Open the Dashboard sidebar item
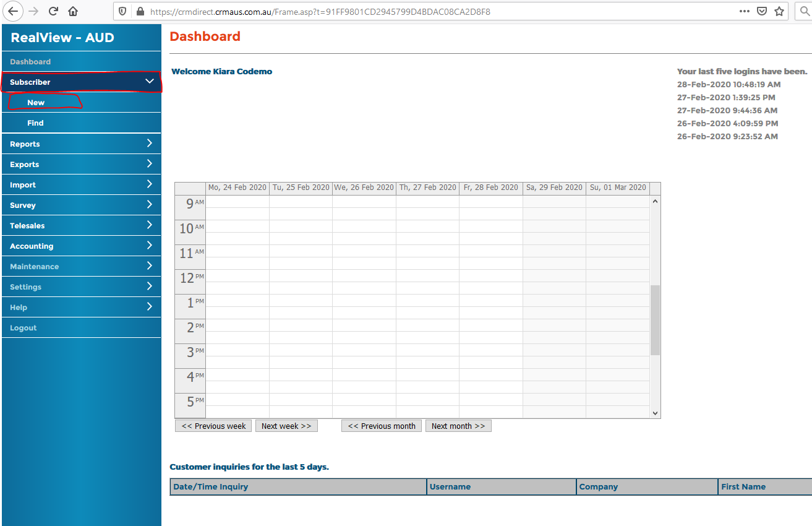Screen dimensions: 812x526 81,62
